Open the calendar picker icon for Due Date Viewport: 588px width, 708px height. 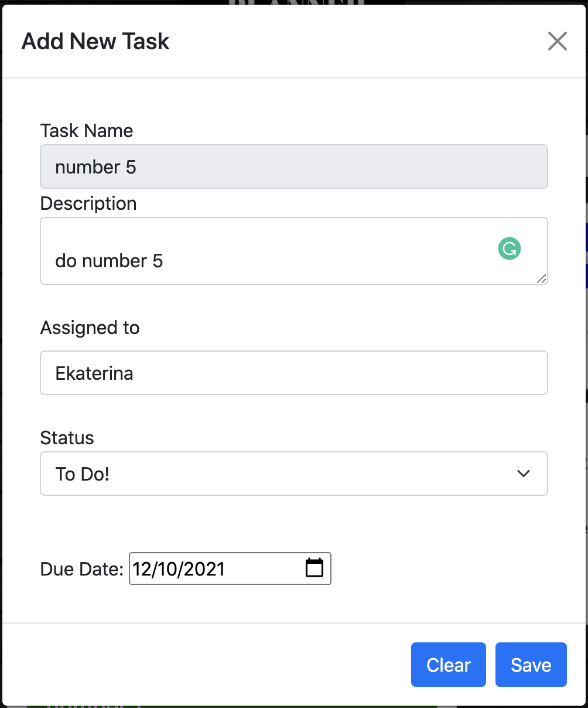(314, 568)
